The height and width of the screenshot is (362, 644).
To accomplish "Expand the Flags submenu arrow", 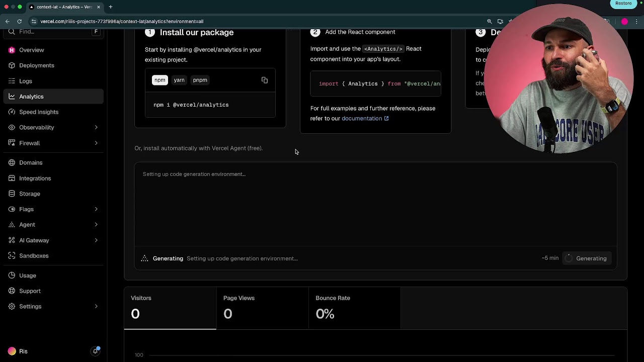I will pos(96,209).
